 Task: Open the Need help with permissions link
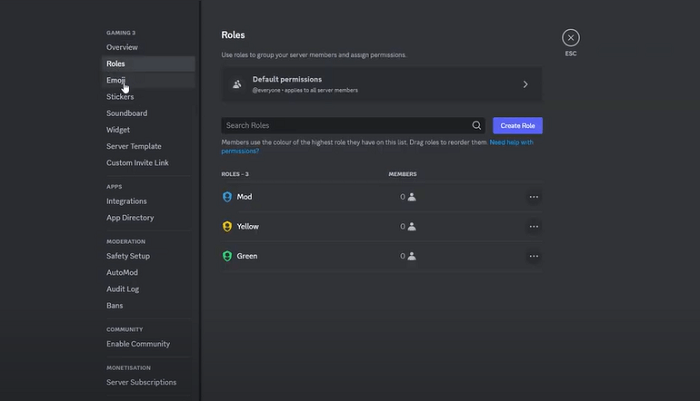(x=511, y=142)
